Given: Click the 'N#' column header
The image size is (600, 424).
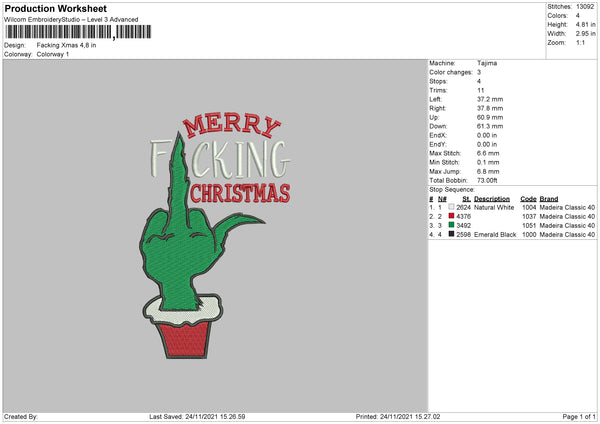Looking at the screenshot, I should coord(442,199).
